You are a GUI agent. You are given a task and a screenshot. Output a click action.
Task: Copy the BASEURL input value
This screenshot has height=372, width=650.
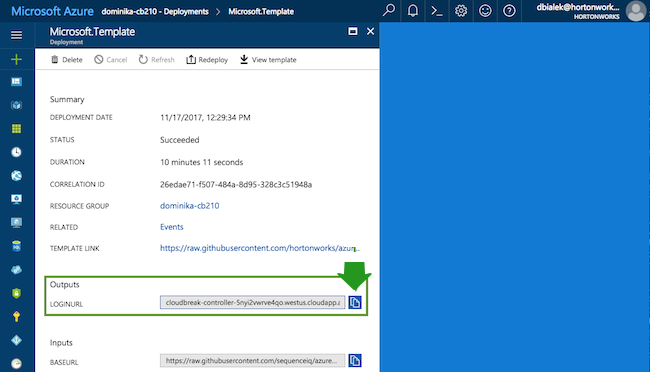point(355,360)
